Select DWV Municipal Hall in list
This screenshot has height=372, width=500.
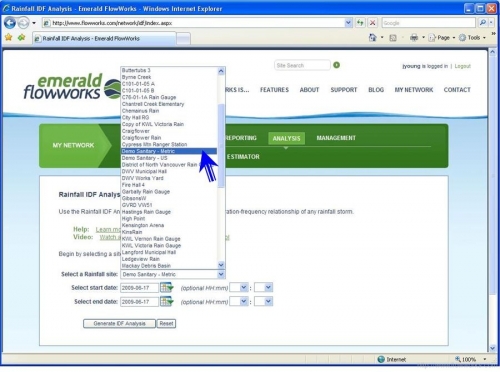tap(169, 171)
